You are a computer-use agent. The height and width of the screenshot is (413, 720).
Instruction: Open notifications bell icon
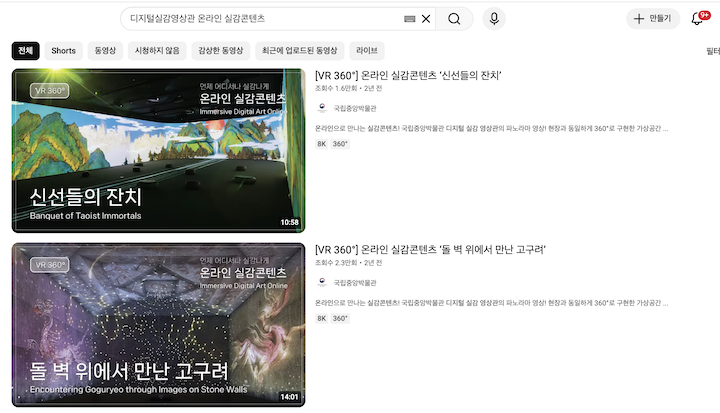(697, 19)
